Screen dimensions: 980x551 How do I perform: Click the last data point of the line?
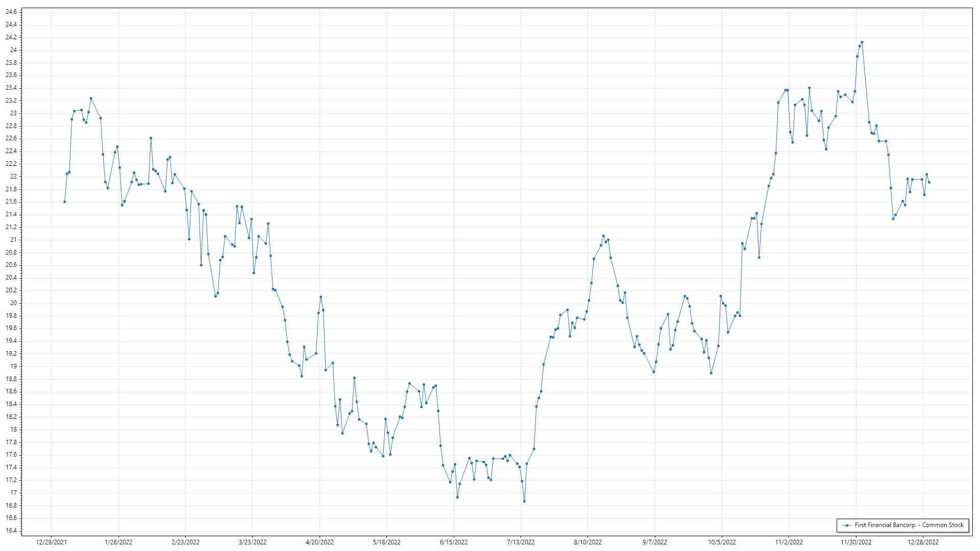point(929,182)
